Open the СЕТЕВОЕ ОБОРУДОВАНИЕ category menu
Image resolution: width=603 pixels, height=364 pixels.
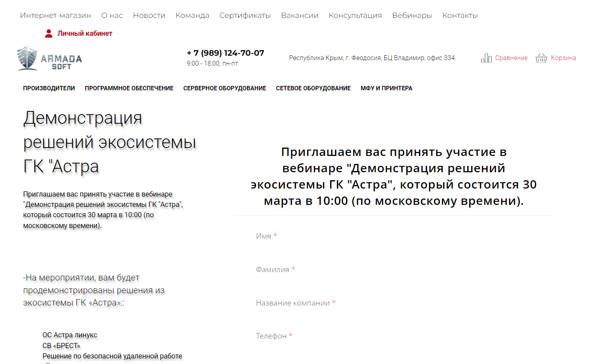tap(313, 88)
